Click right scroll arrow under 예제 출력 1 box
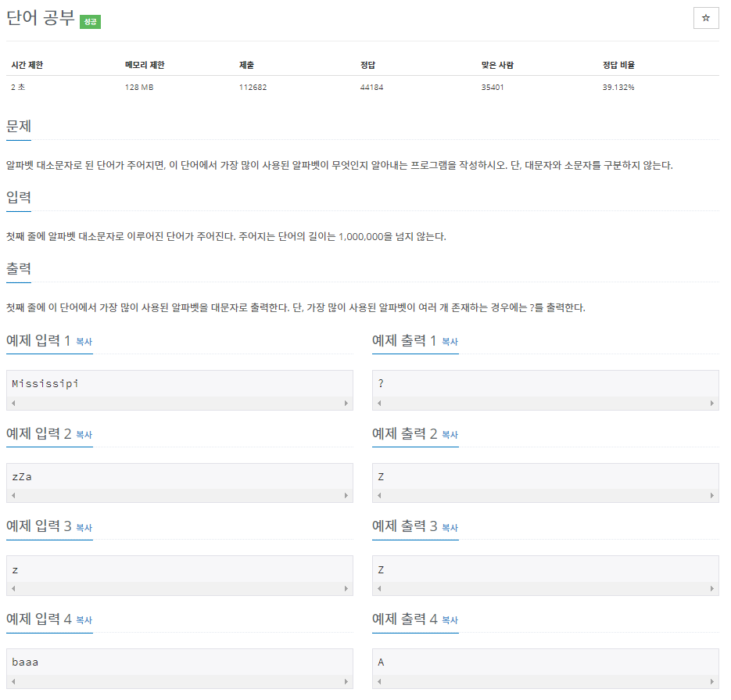This screenshot has width=731, height=700. tap(712, 403)
